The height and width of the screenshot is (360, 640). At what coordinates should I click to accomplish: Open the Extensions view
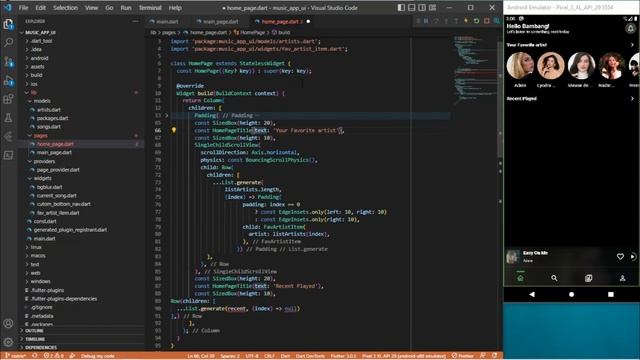[x=8, y=99]
